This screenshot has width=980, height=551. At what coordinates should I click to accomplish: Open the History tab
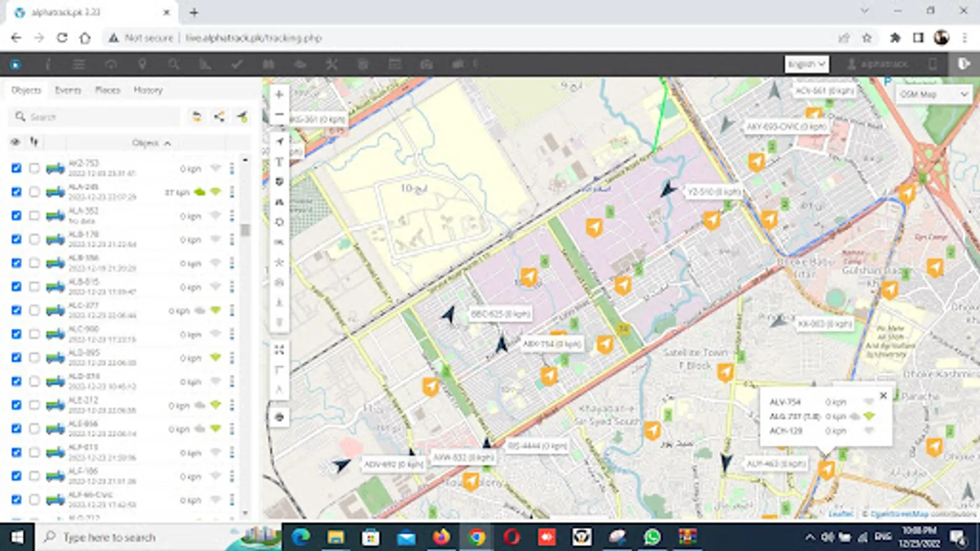pos(148,90)
